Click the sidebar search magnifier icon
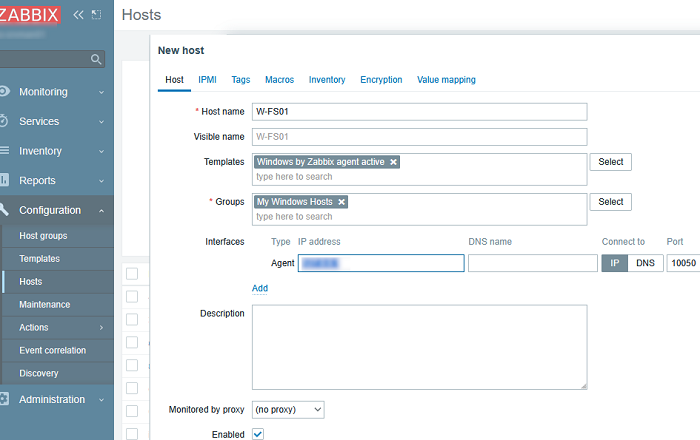Screen dimensions: 700x440 click(96, 59)
